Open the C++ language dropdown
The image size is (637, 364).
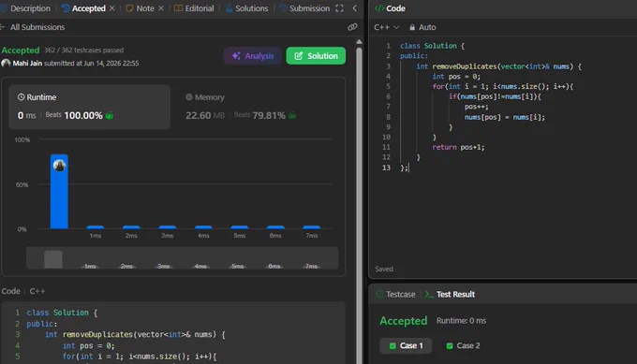(x=387, y=27)
